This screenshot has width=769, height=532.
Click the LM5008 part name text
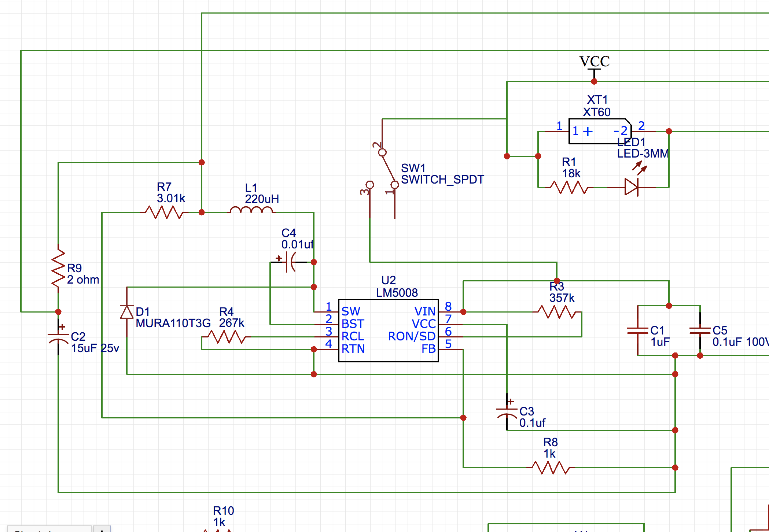397,293
